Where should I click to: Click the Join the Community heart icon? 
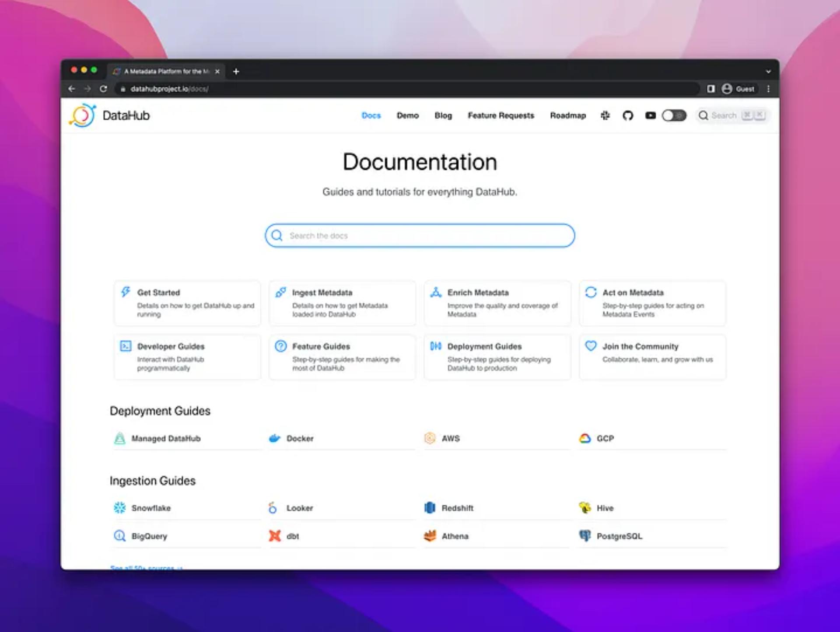[591, 346]
